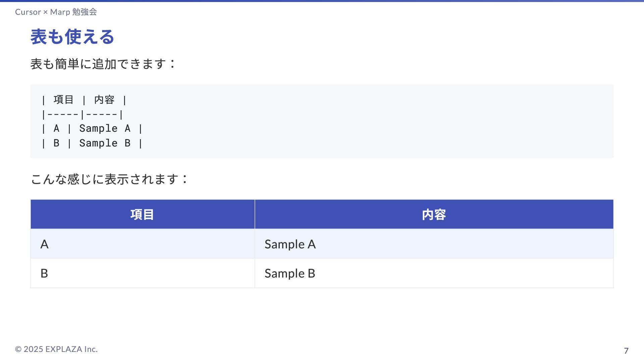Click the blue "内容" table header cell
Screen dimensions: 644x362
coord(434,215)
